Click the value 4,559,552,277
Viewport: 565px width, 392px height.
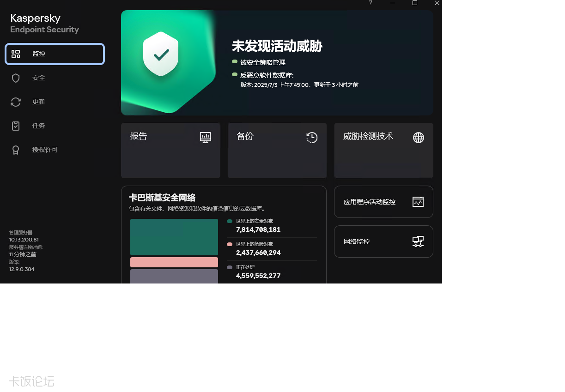pos(258,276)
